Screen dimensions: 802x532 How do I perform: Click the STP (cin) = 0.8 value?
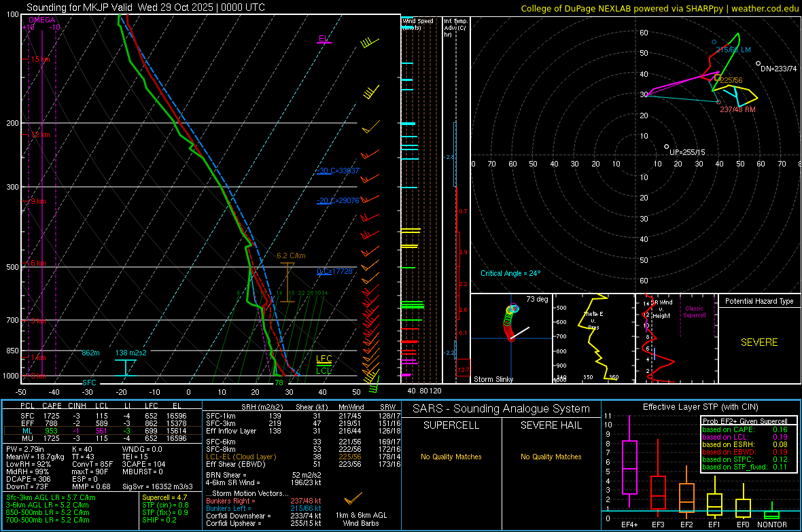coord(165,505)
